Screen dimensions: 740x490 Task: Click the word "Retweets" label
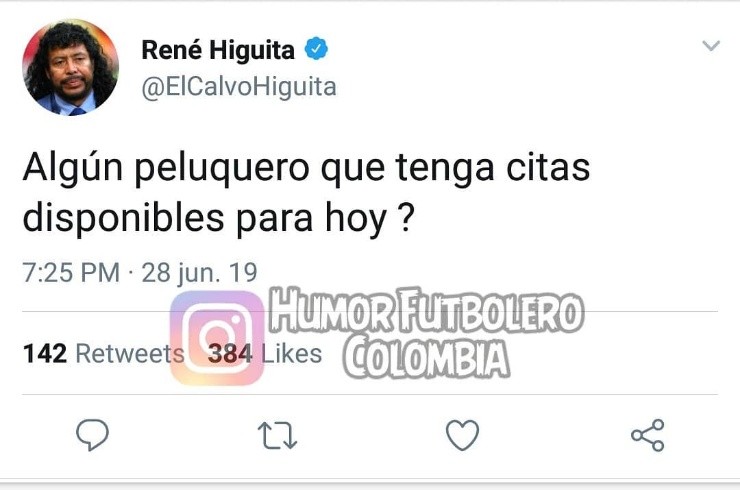pos(130,354)
